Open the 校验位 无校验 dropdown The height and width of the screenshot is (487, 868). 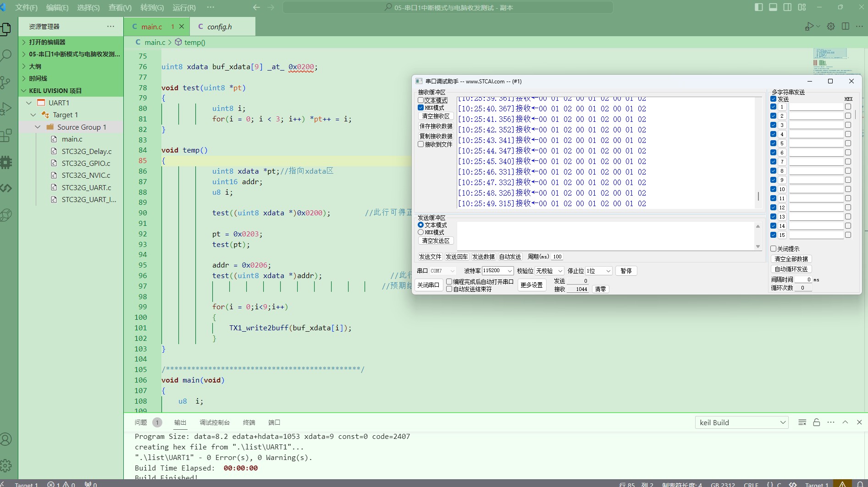click(x=549, y=271)
